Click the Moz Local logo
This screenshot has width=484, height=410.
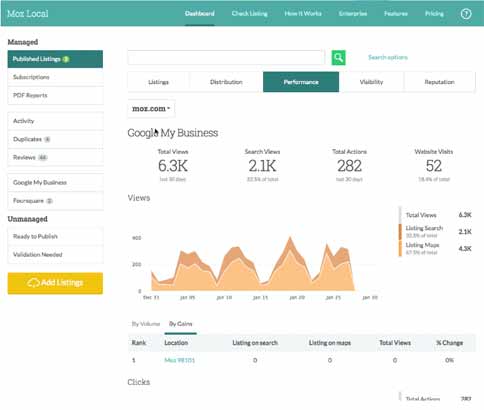pyautogui.click(x=28, y=14)
